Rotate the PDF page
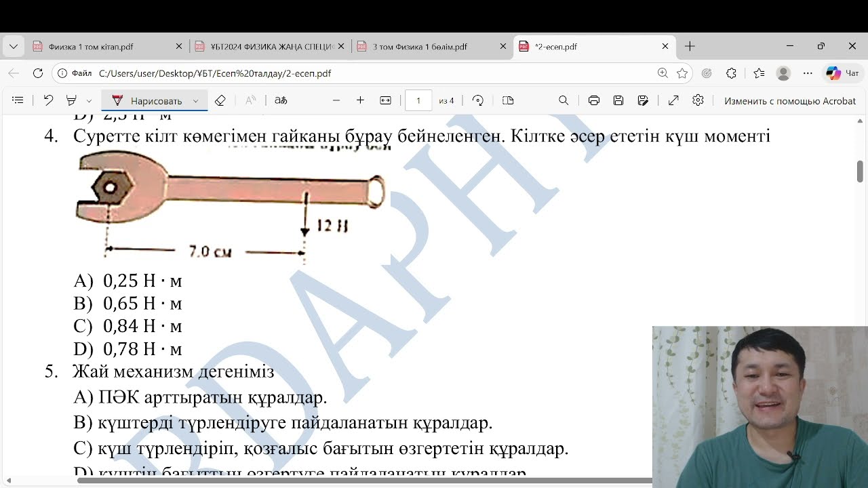The image size is (868, 488). (478, 100)
